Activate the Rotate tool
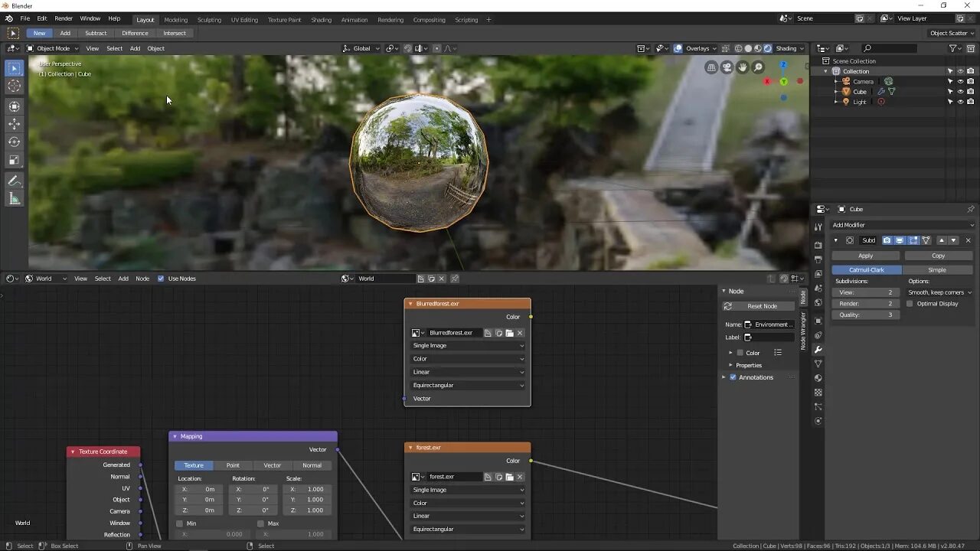 coord(15,142)
